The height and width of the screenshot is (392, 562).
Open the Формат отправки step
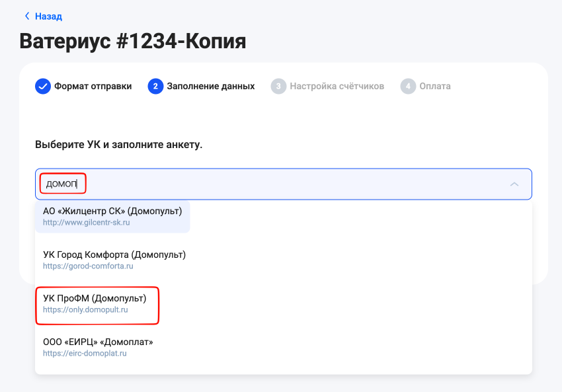point(93,86)
